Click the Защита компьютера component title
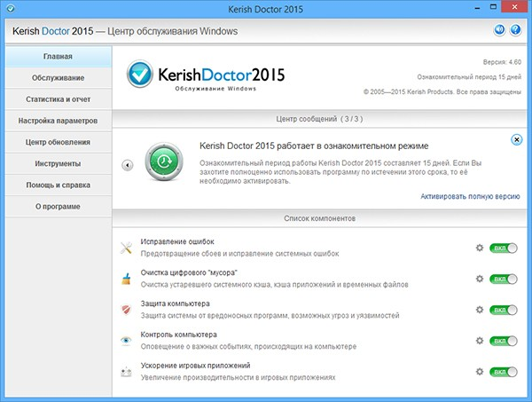 [175, 303]
